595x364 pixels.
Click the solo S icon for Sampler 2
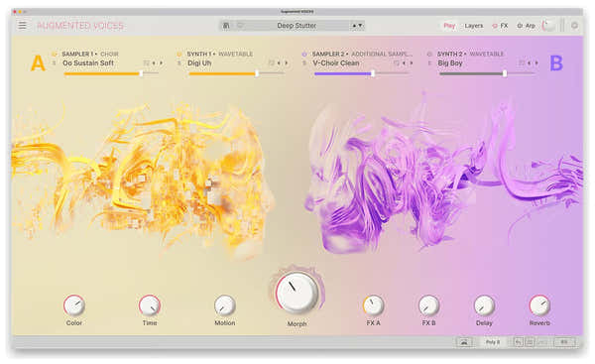(x=304, y=63)
